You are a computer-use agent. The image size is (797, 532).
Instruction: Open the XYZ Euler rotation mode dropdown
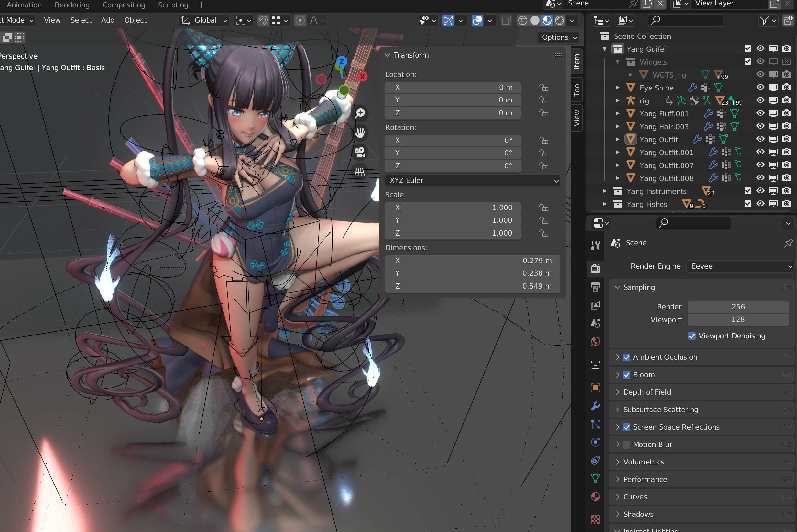point(472,180)
